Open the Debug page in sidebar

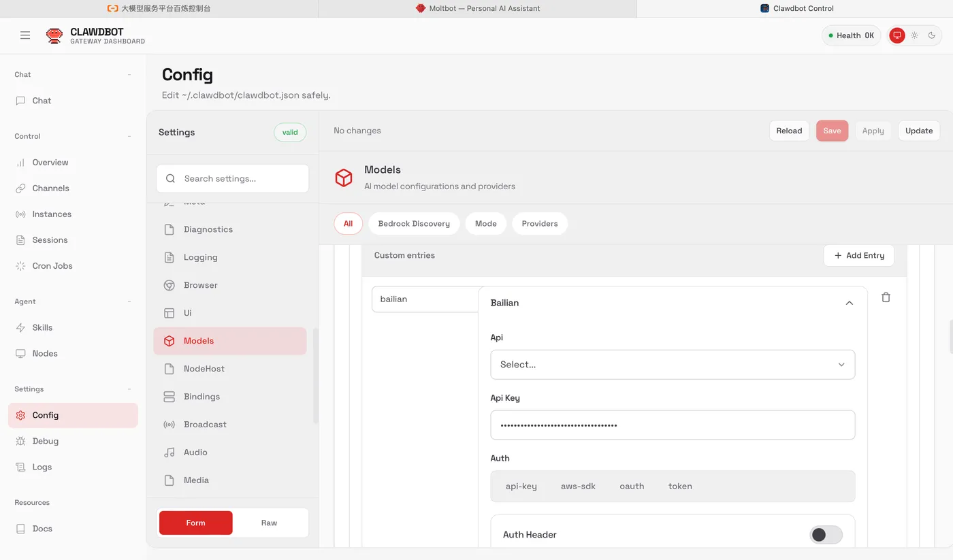pos(46,441)
